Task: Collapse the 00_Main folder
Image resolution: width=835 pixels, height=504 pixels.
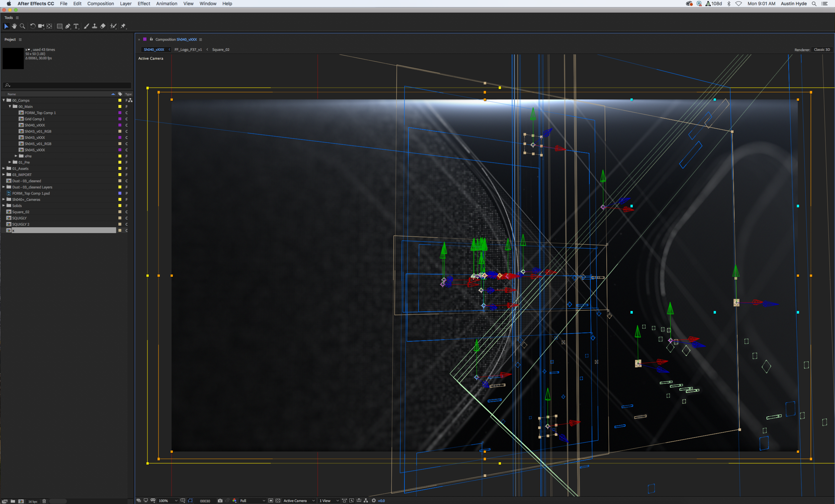Action: click(10, 106)
